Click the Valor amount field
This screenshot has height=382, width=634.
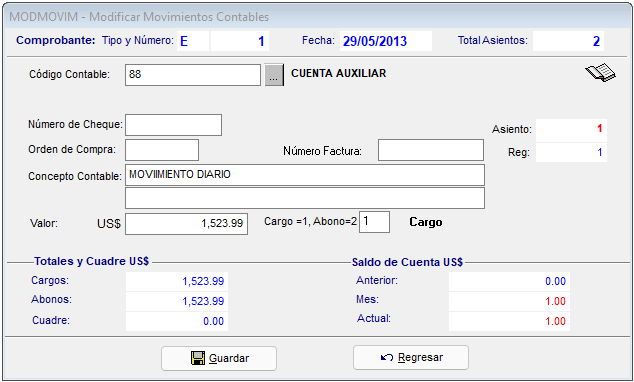(x=186, y=224)
